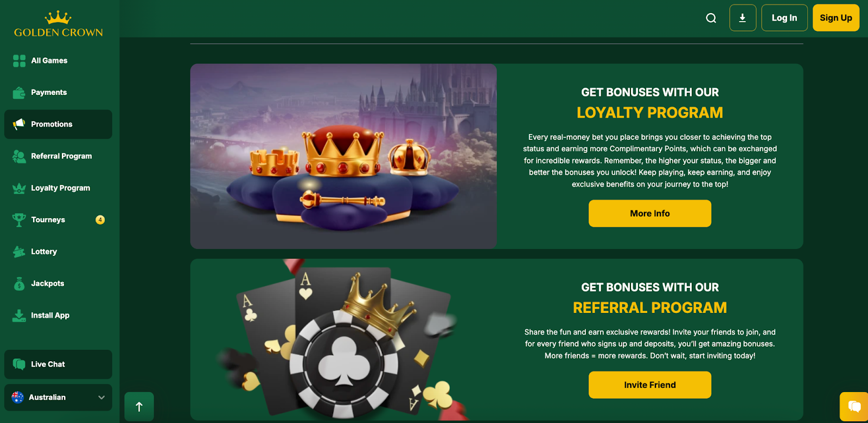Expand the Australian language dropdown
Screen dimensions: 868x423
pyautogui.click(x=58, y=398)
